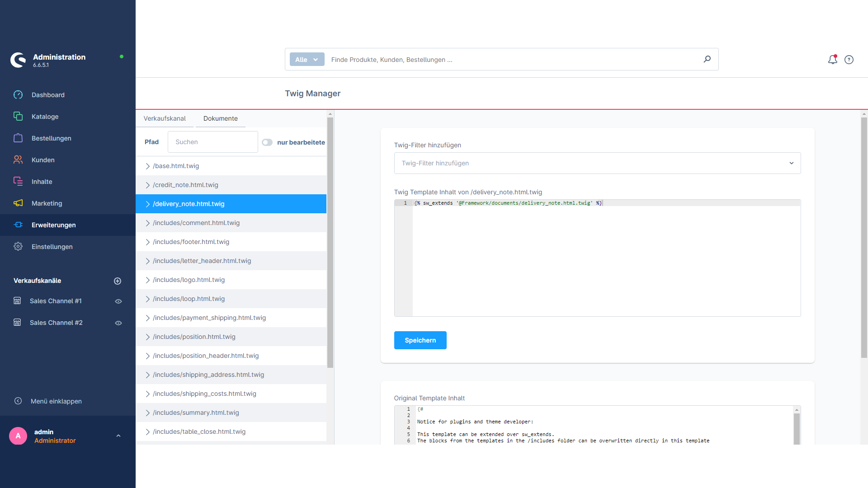This screenshot has width=868, height=488.
Task: Toggle visibility eye for Sales Channel #1
Action: pyautogui.click(x=118, y=301)
